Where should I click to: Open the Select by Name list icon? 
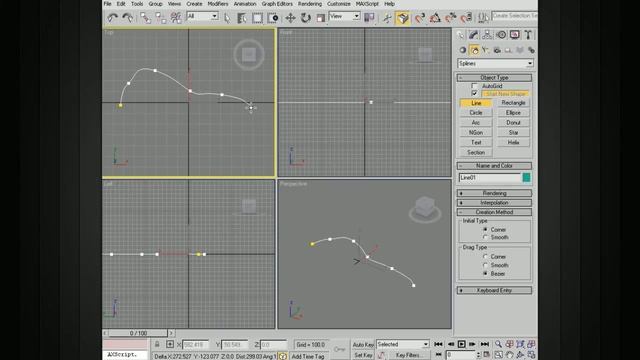point(242,18)
